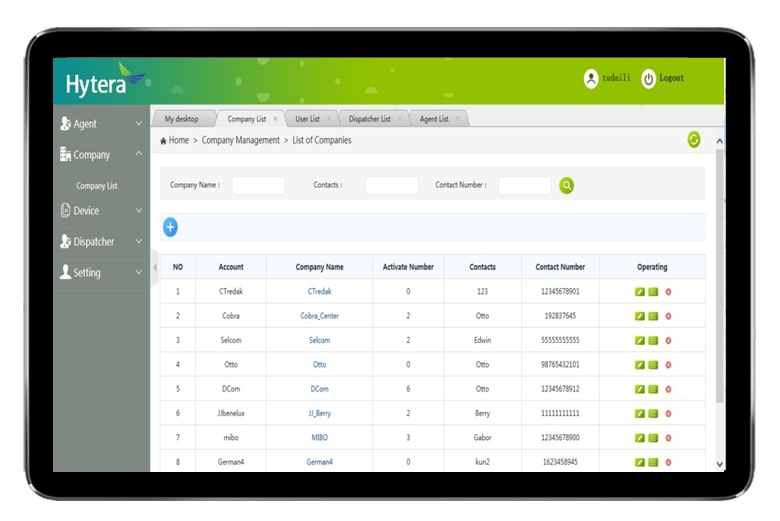Switch to the Dispatcher List tab
Viewport: 780px width, 521px height.
(369, 119)
